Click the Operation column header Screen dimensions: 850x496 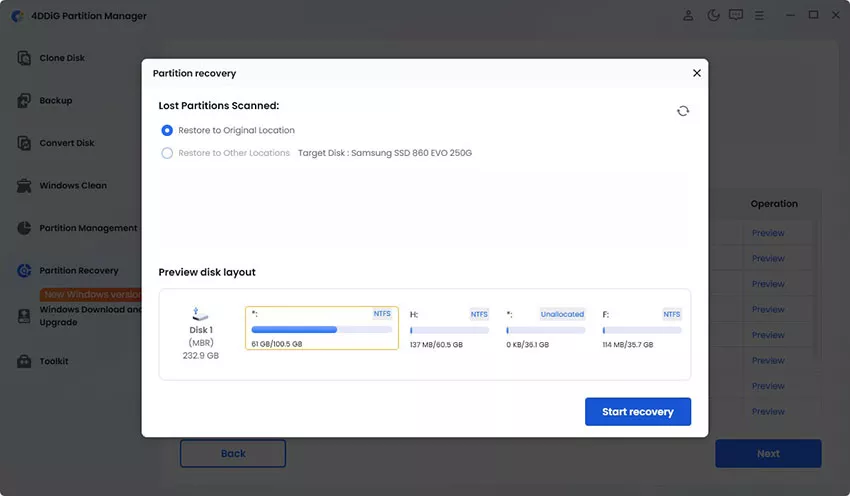click(x=774, y=204)
